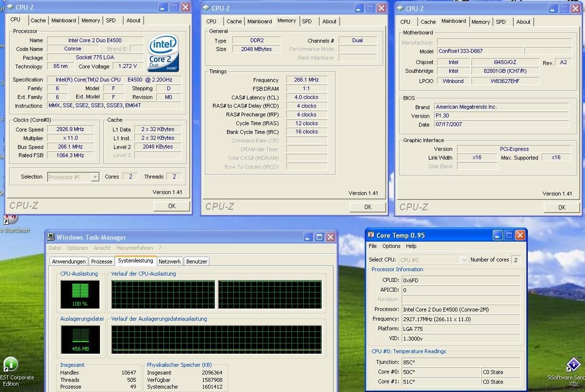
Task: Click the CAS# Latency 4.0 clocks value
Action: [307, 98]
